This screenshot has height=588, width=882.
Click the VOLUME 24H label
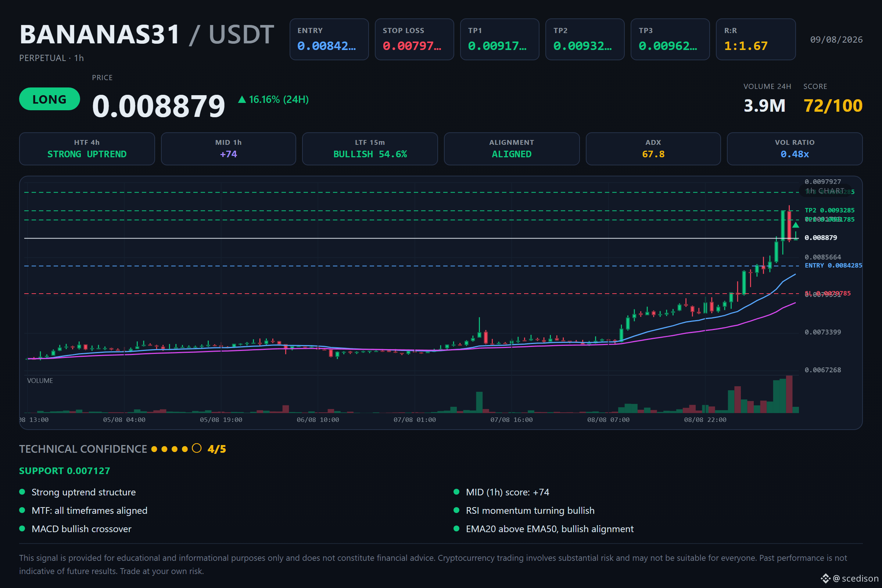click(767, 87)
